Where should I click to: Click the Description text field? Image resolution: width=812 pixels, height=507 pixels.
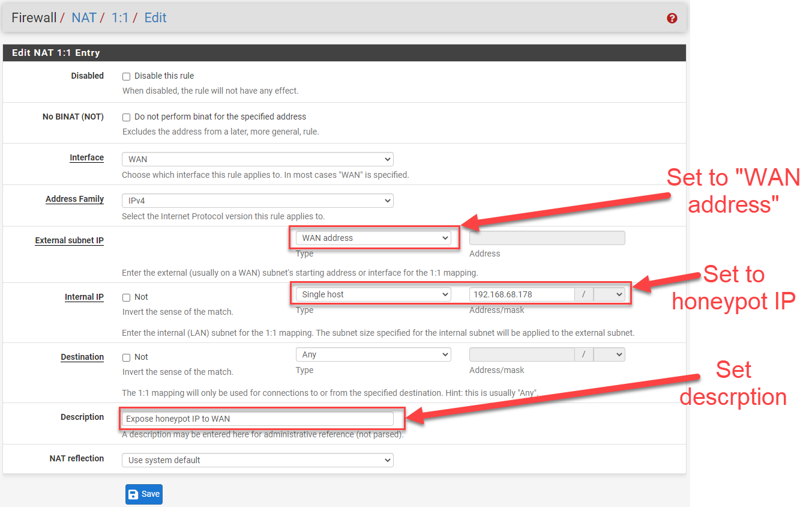(x=257, y=419)
